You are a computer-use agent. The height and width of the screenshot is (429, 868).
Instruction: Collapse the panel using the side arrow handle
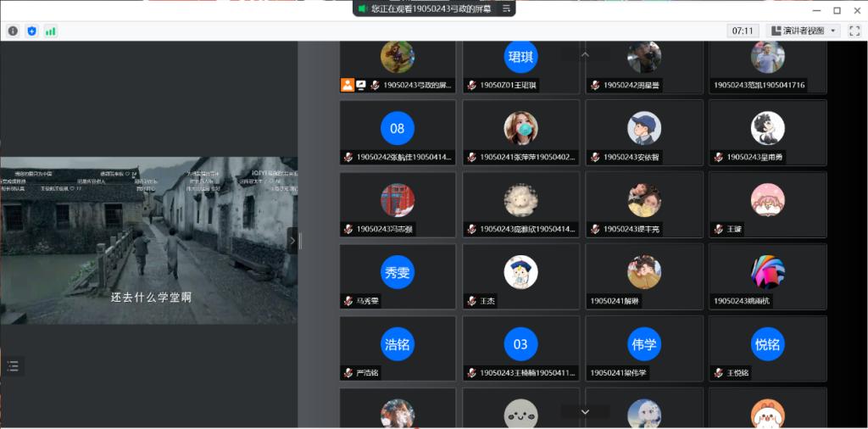pos(293,241)
